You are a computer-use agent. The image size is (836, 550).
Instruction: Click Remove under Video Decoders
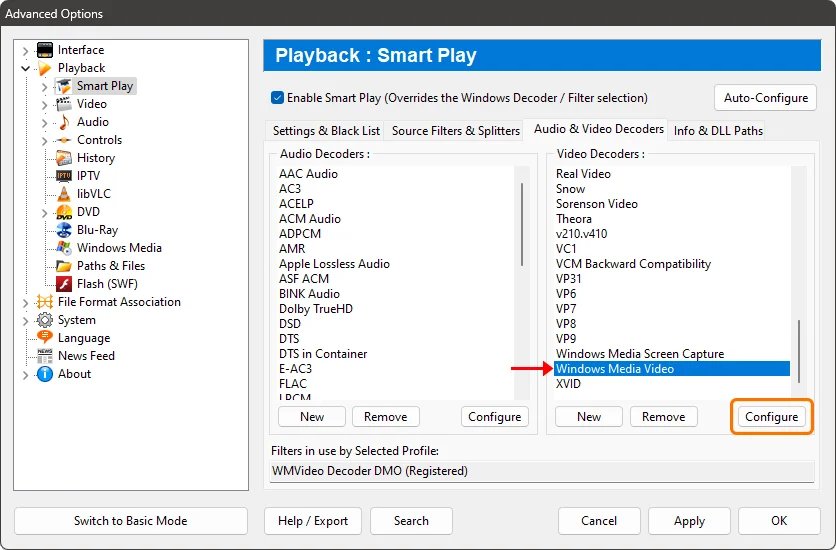pyautogui.click(x=664, y=417)
